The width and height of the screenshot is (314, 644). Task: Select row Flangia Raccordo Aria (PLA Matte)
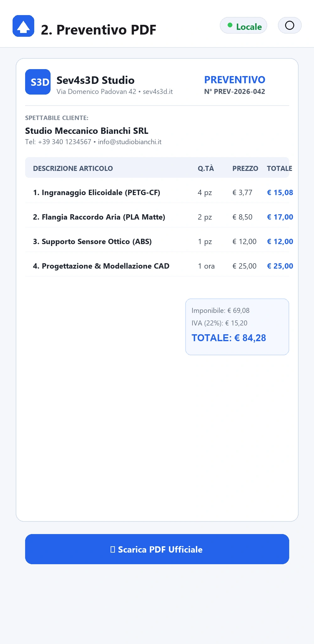[x=157, y=217]
